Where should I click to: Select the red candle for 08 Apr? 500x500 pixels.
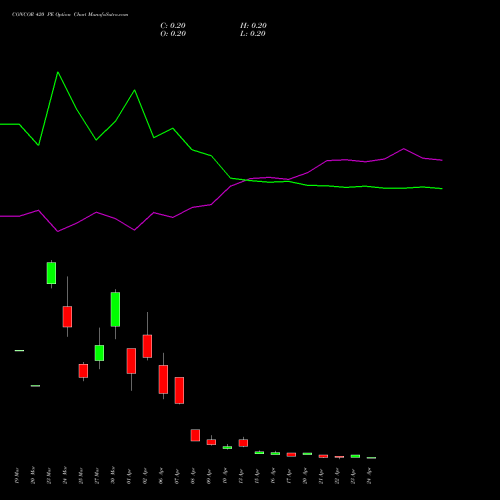195,435
